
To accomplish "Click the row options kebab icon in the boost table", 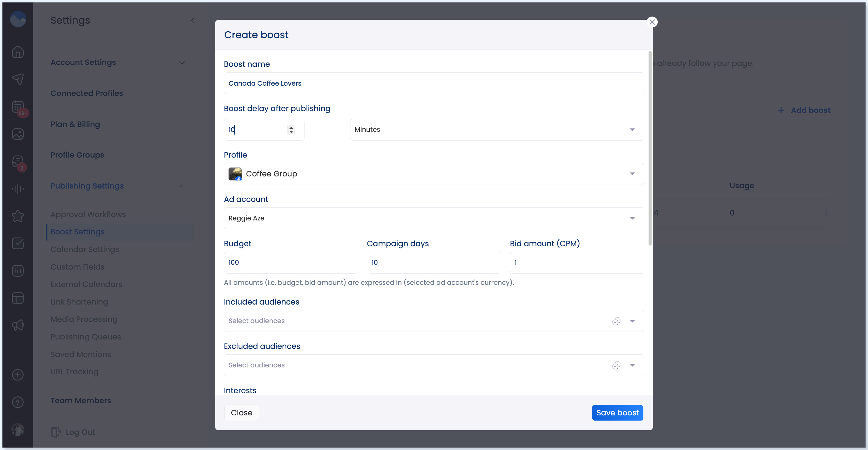I will [826, 213].
